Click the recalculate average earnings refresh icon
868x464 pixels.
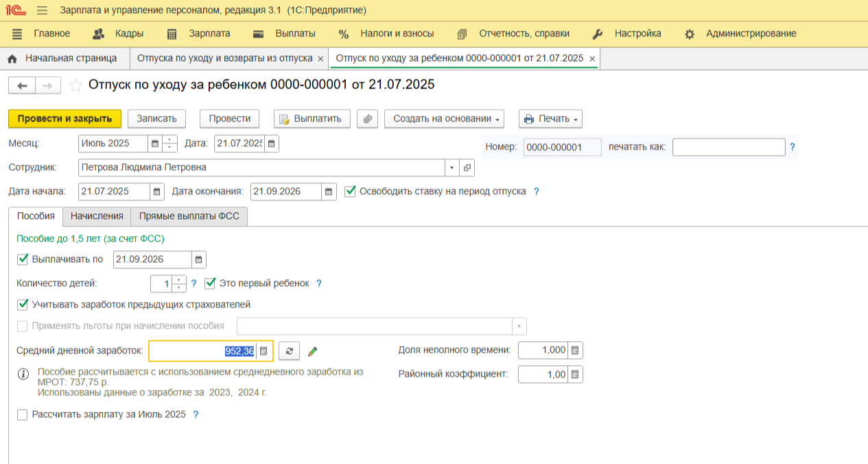tap(289, 351)
